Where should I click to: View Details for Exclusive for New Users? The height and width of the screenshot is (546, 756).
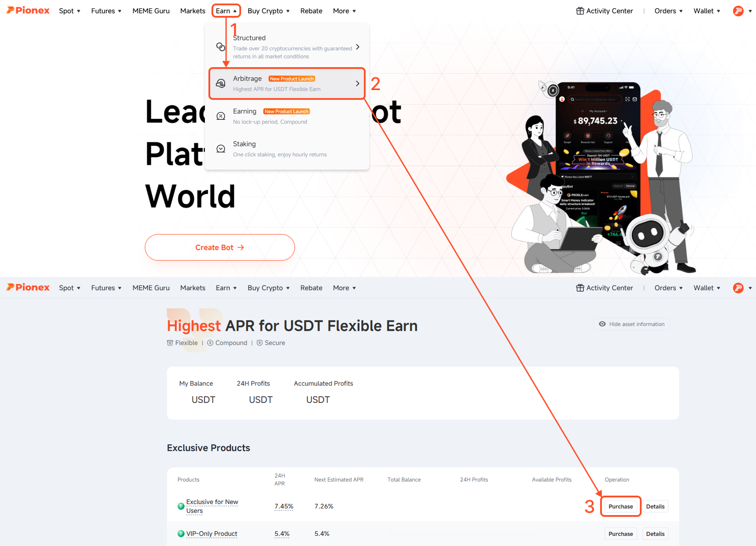655,506
